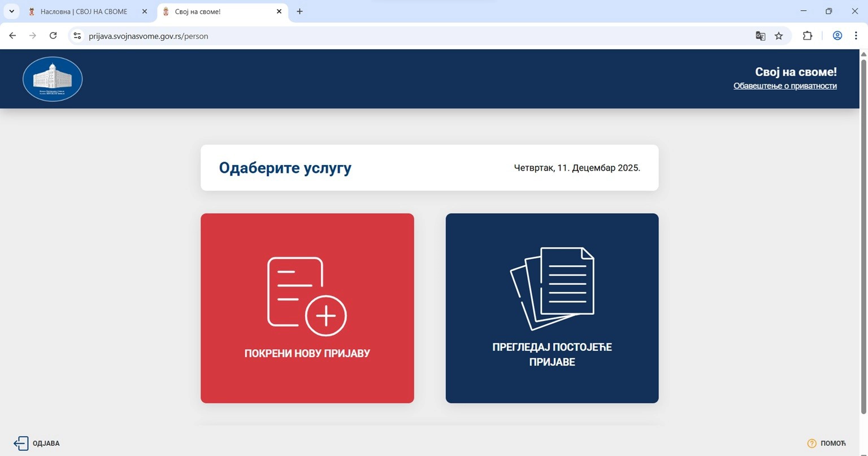Open the new application document-plus icon
Image resolution: width=868 pixels, height=456 pixels.
[307, 297]
